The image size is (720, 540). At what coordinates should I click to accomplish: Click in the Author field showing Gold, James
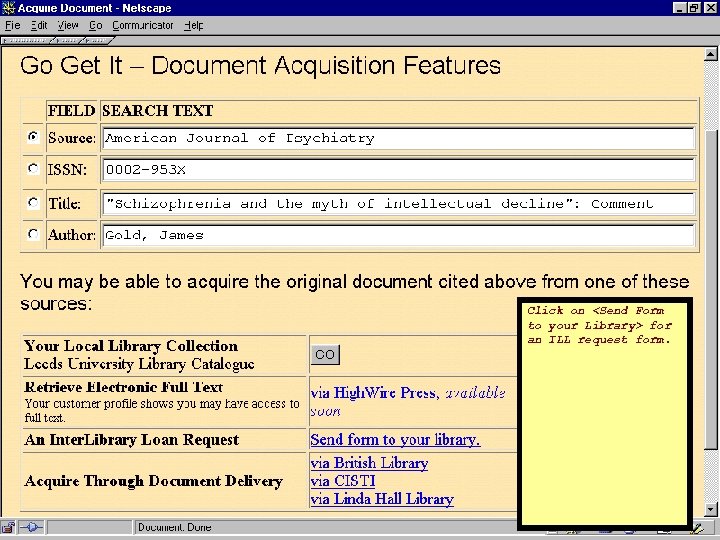click(398, 235)
